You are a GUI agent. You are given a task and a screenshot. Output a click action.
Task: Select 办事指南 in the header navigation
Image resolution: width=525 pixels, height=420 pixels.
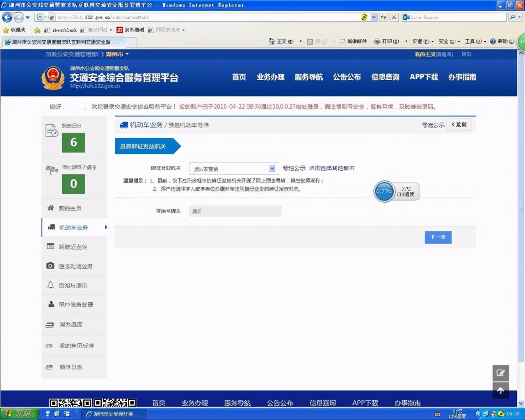coord(462,77)
